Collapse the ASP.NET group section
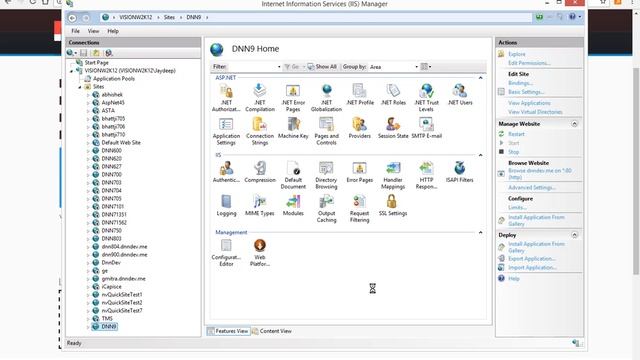The height and width of the screenshot is (360, 640). pyautogui.click(x=480, y=78)
